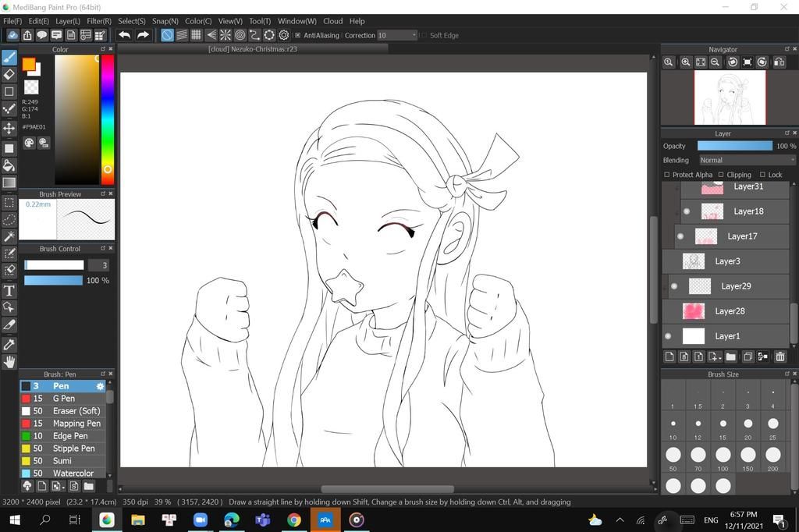Hide Layer18 using its visibility dot
Image resolution: width=799 pixels, height=532 pixels.
tap(687, 211)
